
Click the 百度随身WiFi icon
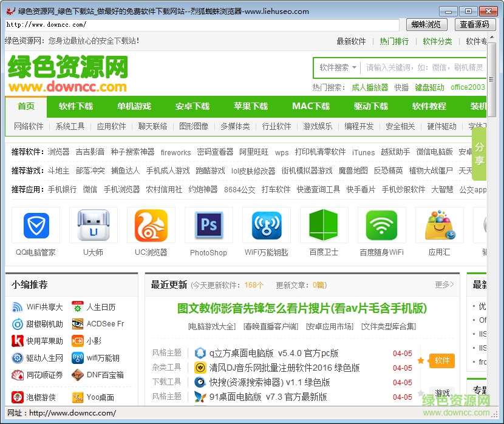click(x=381, y=225)
